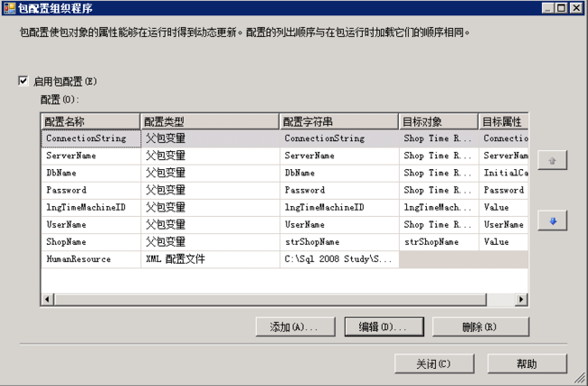The width and height of the screenshot is (588, 386).
Task: Click the move configuration down arrow
Action: point(552,221)
